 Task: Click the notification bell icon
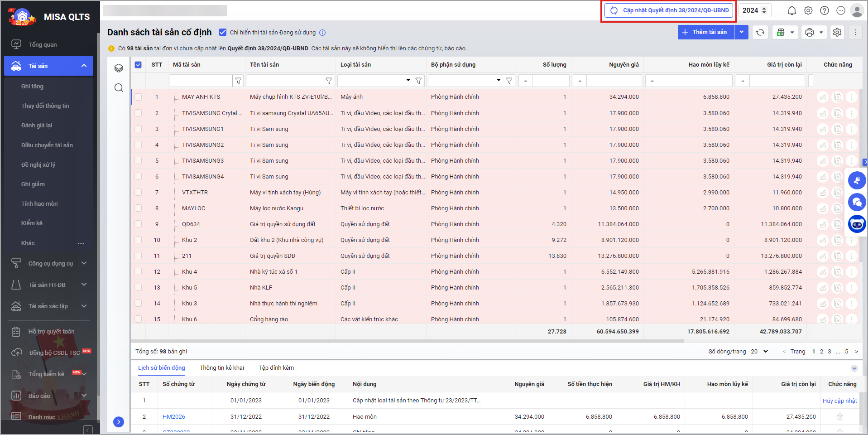(791, 10)
